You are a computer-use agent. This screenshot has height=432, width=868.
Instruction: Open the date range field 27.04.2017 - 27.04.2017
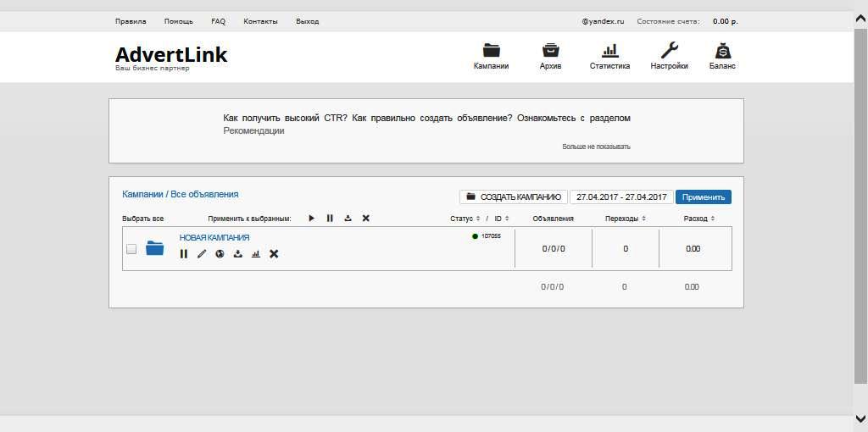(621, 197)
